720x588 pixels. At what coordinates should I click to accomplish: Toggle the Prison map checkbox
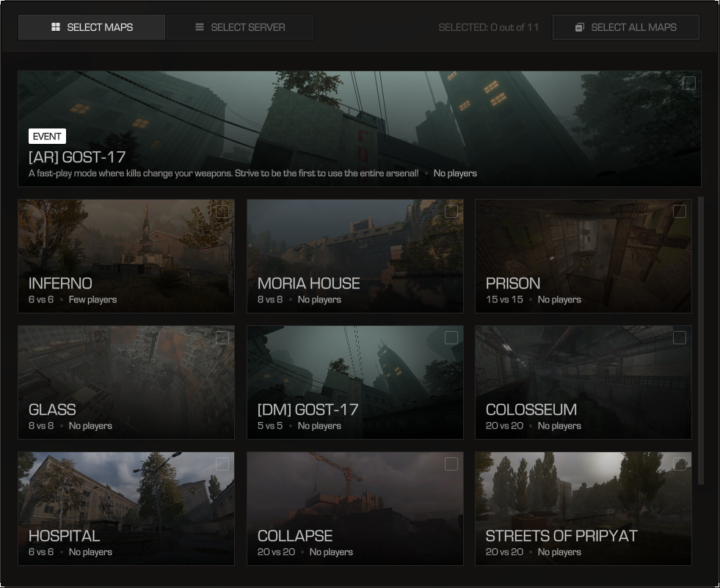coord(680,211)
